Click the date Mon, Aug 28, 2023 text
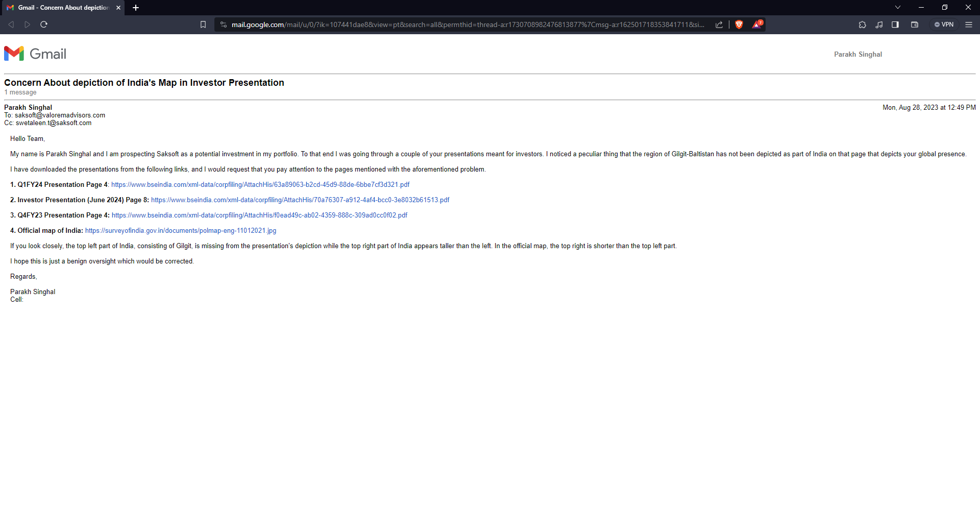Viewport: 980px width, 531px height. click(929, 108)
